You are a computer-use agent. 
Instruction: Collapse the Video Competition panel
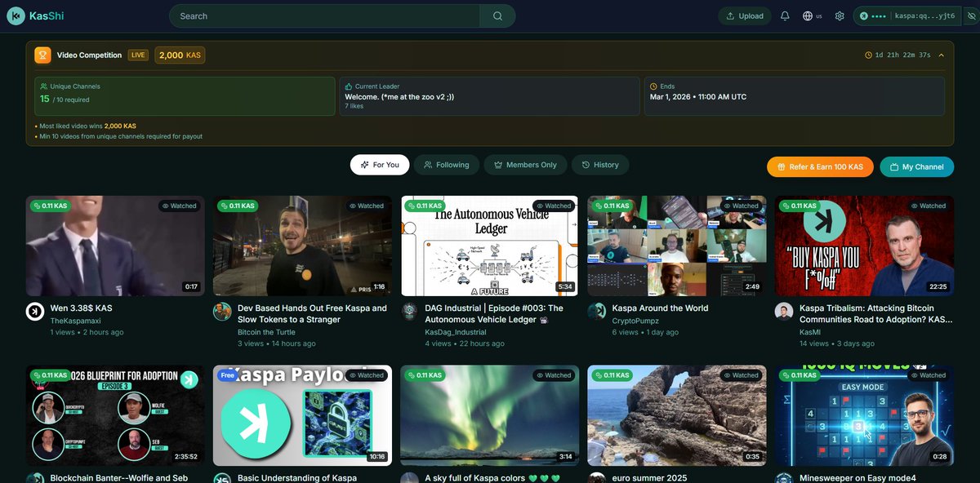pos(941,55)
